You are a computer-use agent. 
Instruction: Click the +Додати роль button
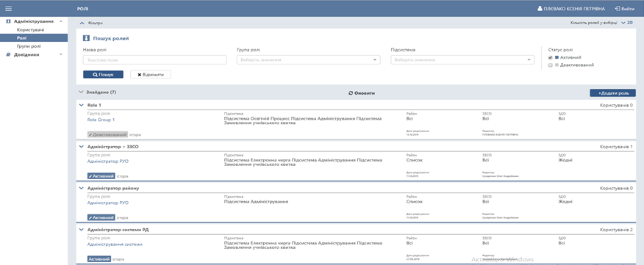coord(613,93)
